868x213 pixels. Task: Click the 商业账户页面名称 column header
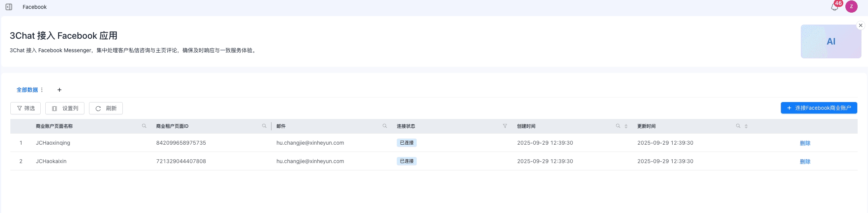[54, 126]
